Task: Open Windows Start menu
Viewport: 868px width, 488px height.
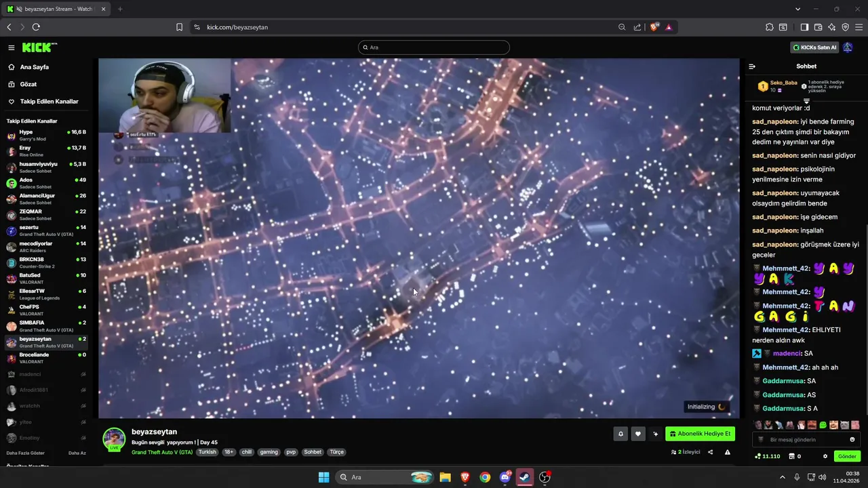Action: (323, 477)
